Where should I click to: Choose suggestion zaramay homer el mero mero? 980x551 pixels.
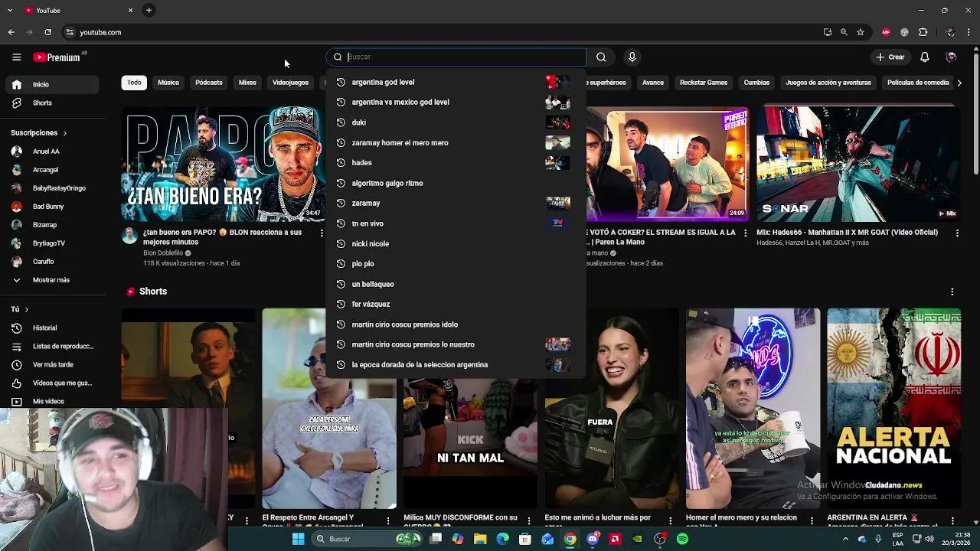[x=456, y=142]
